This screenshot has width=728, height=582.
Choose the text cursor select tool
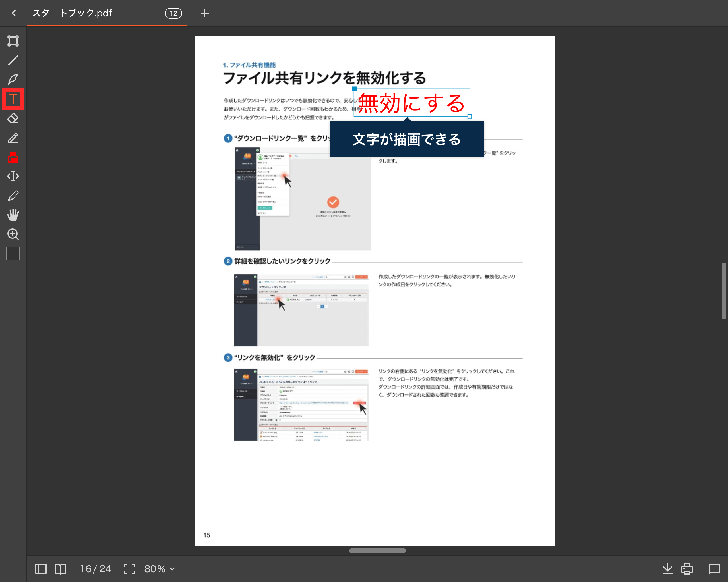[13, 176]
